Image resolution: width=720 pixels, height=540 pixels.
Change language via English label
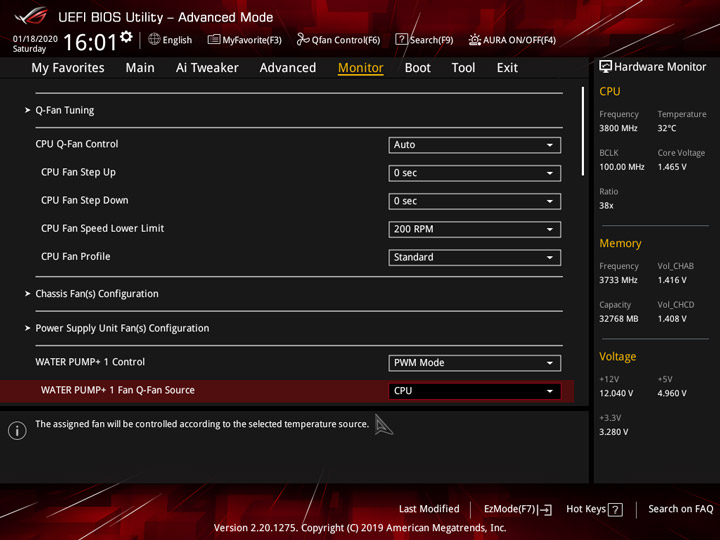(177, 40)
